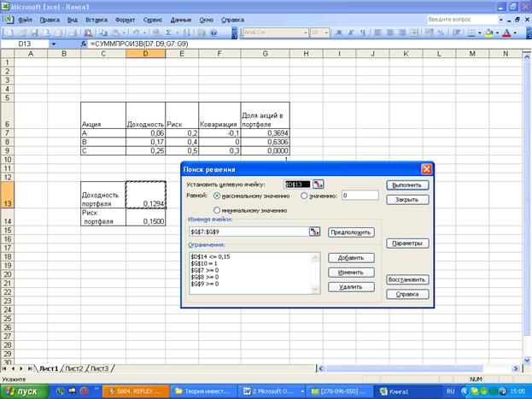Viewport: 532px width, 399px height.
Task: Click the Windows пуск Start button
Action: 25,390
